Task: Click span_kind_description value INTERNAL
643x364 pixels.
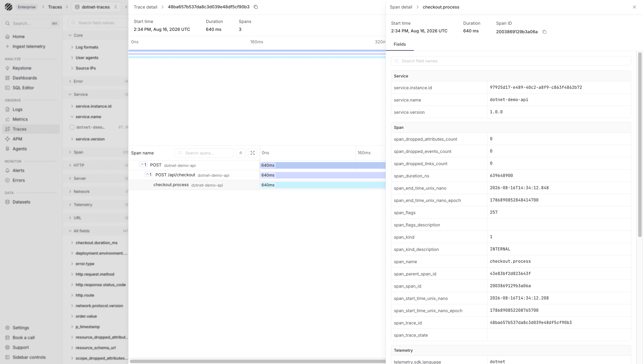Action: point(500,249)
